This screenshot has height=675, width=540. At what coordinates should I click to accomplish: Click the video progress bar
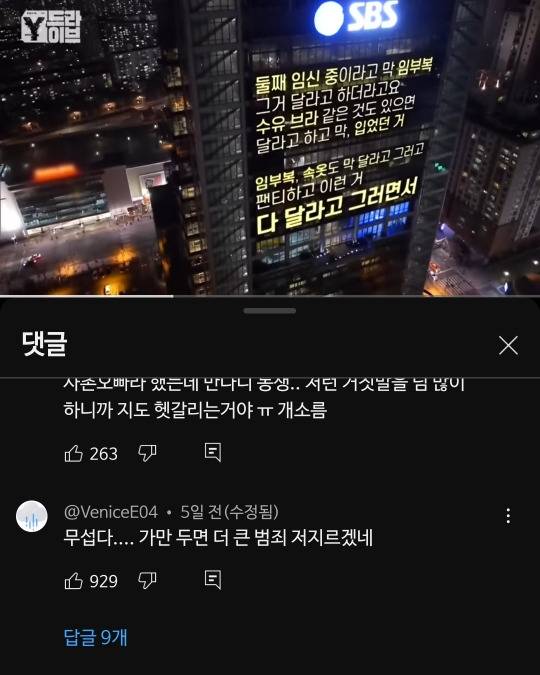tap(270, 296)
